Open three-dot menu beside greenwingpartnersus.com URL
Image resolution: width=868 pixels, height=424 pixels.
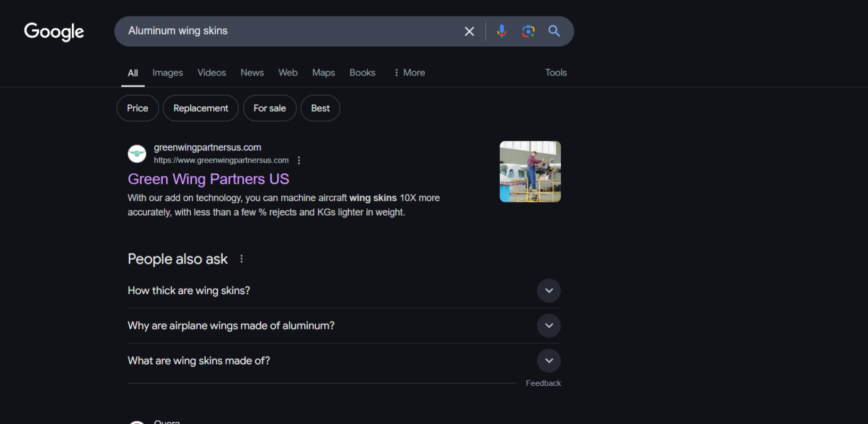[x=299, y=160]
